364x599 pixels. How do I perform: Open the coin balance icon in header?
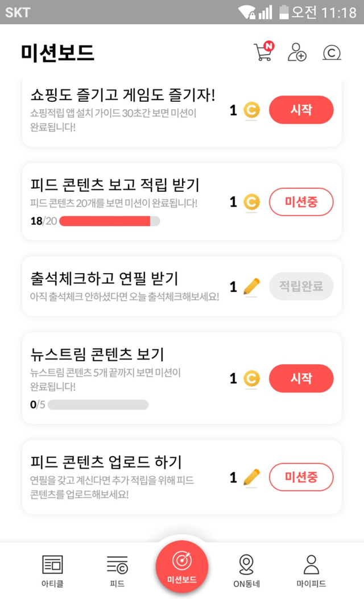click(331, 53)
